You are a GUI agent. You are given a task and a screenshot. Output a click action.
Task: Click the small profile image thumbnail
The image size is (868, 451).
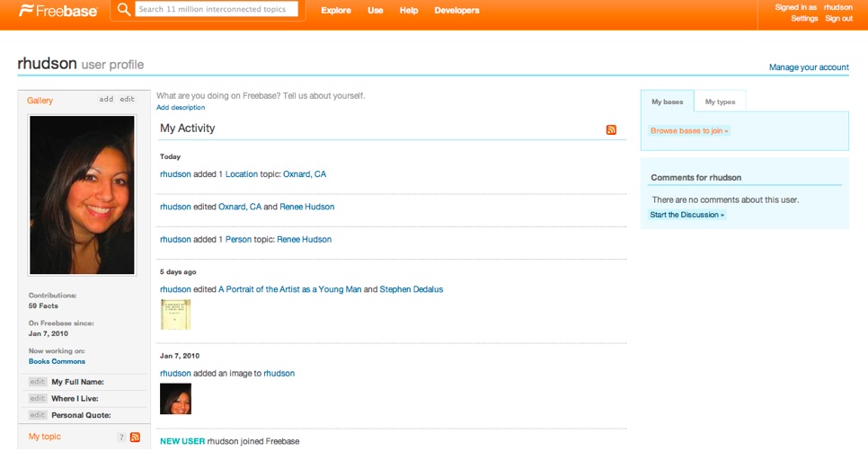pos(175,399)
